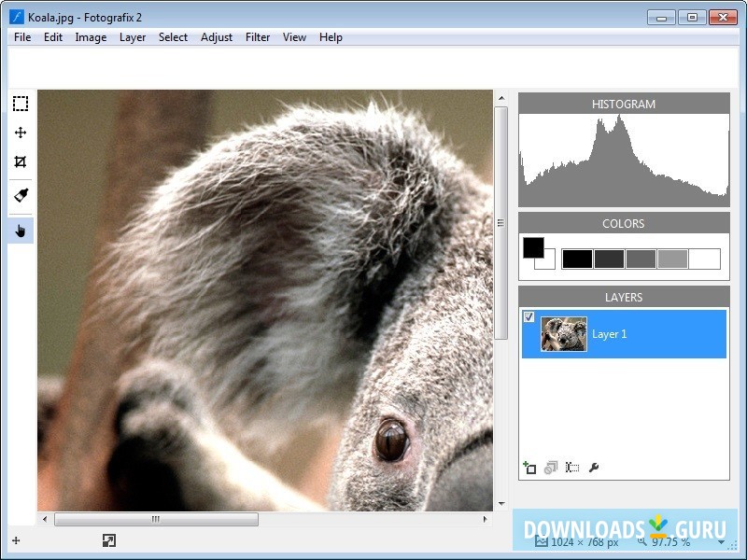Viewport: 747px width, 560px height.
Task: Select the black foreground color swatch
Action: coord(533,247)
